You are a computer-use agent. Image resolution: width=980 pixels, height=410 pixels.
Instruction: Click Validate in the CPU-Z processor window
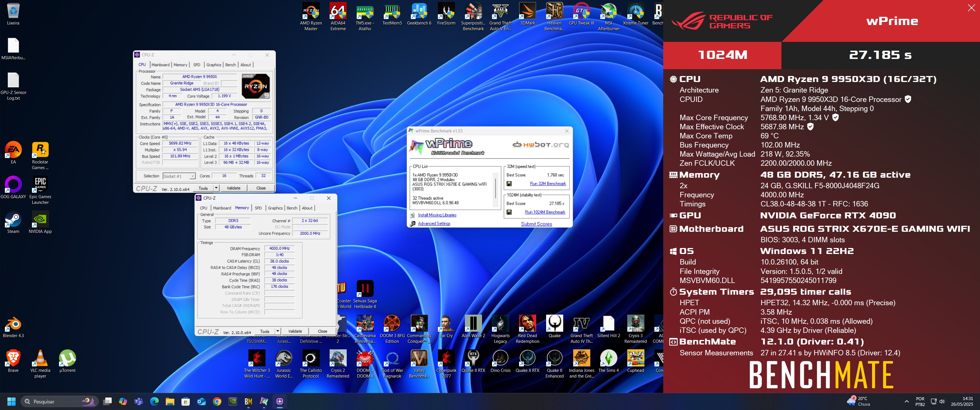[x=233, y=188]
